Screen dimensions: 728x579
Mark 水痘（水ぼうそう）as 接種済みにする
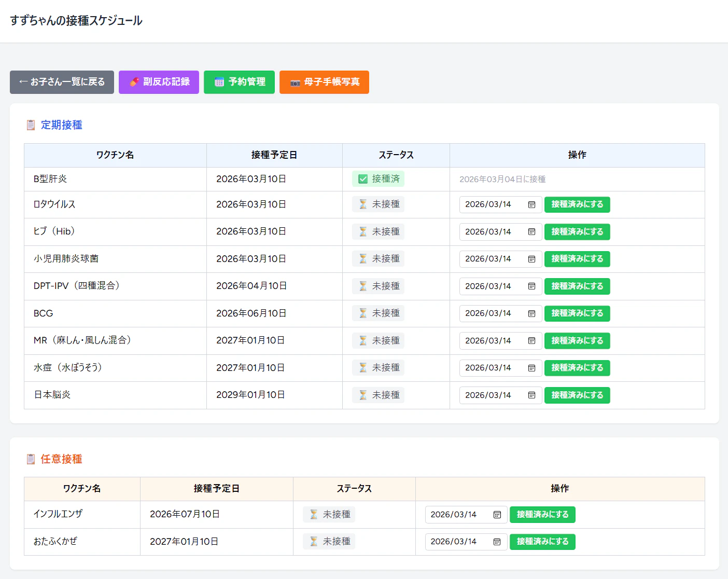pyautogui.click(x=577, y=368)
